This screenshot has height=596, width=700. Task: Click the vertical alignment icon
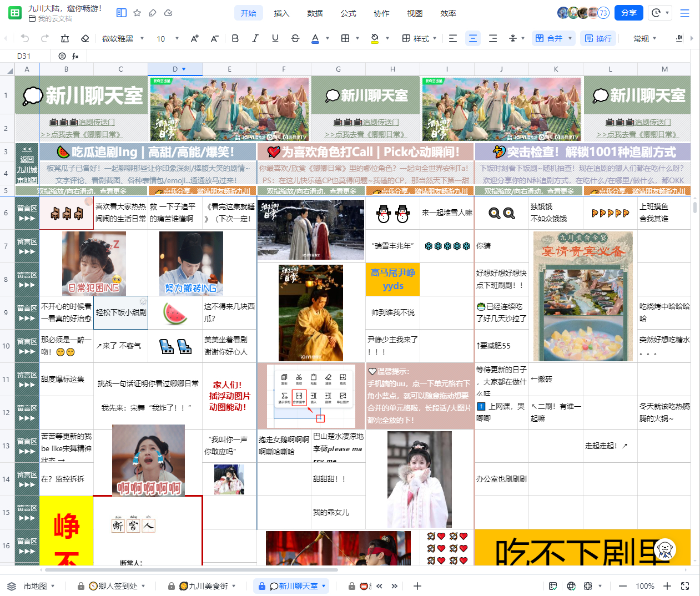click(513, 38)
